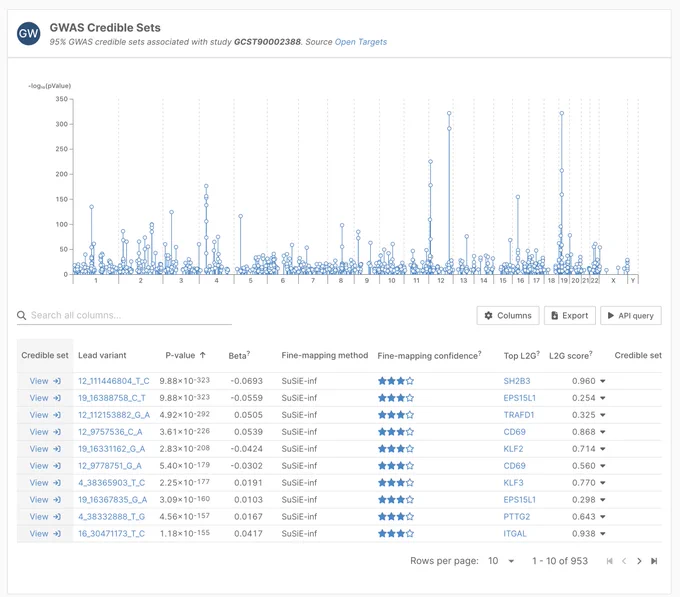View credible set for 19_16331162_G_A
The height and width of the screenshot is (597, 680).
[45, 449]
